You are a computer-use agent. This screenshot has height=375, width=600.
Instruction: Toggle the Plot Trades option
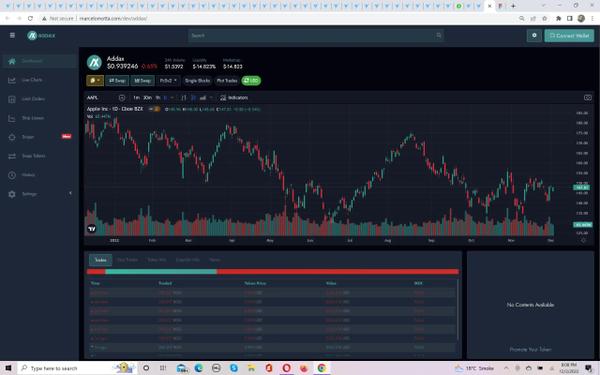pyautogui.click(x=227, y=81)
